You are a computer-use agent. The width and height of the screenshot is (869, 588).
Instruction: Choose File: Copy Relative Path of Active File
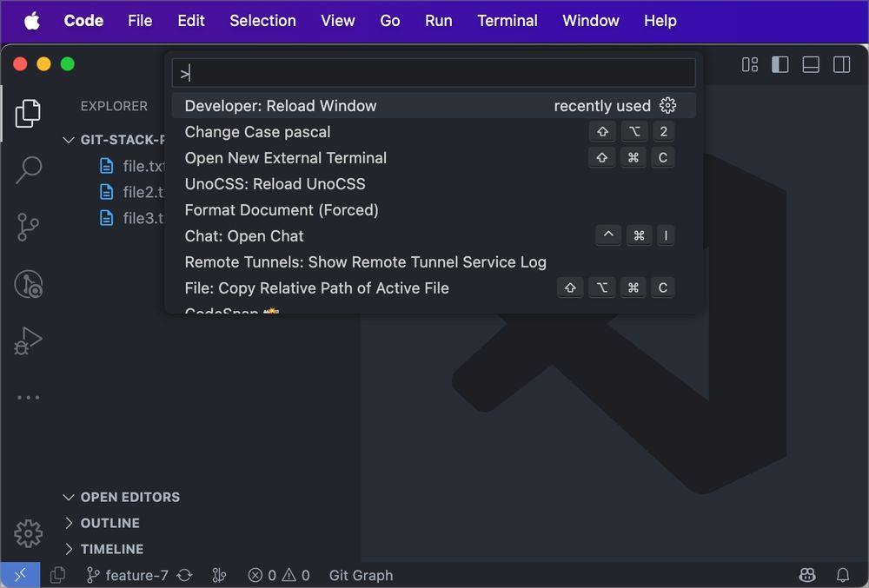[434, 287]
